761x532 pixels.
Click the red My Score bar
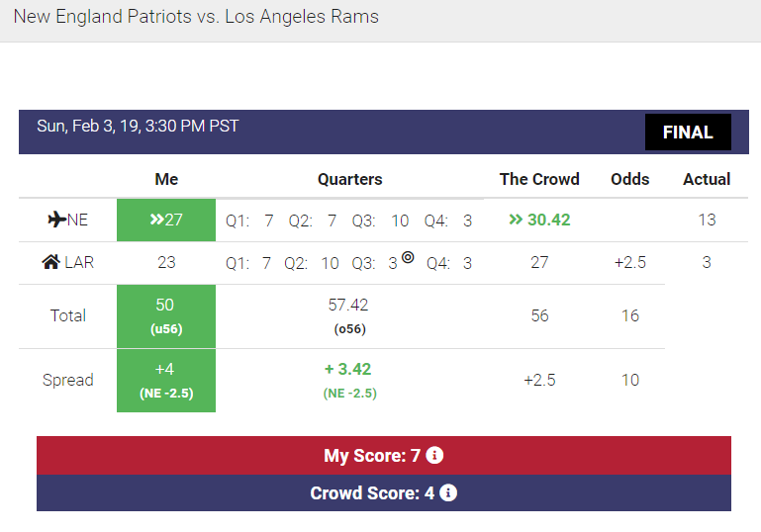point(383,456)
